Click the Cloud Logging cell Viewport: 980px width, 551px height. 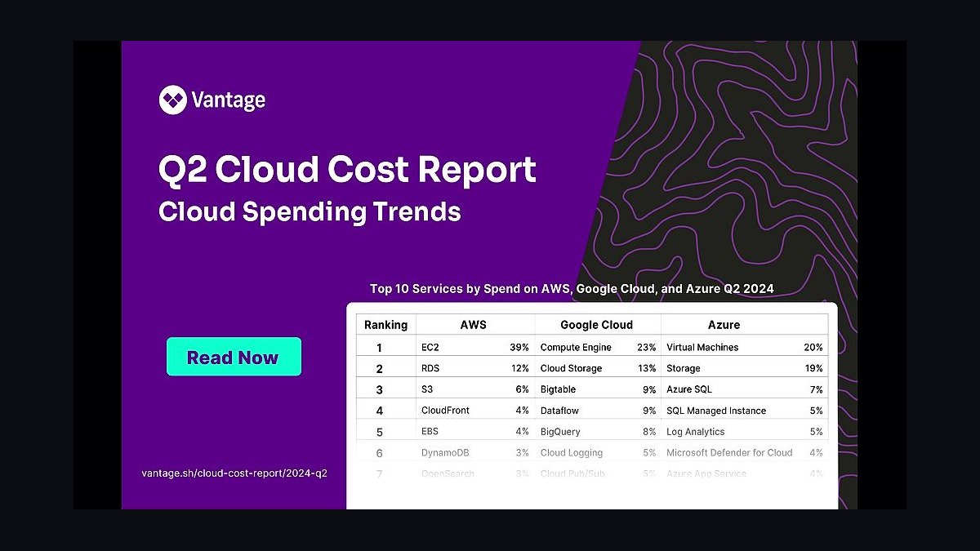(x=572, y=453)
